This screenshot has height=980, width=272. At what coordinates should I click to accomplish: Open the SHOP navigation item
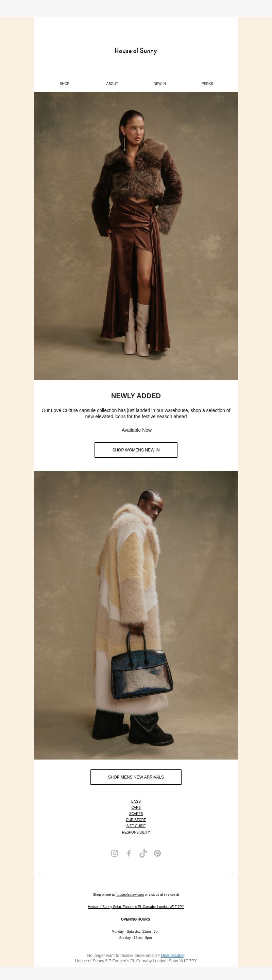[x=64, y=84]
